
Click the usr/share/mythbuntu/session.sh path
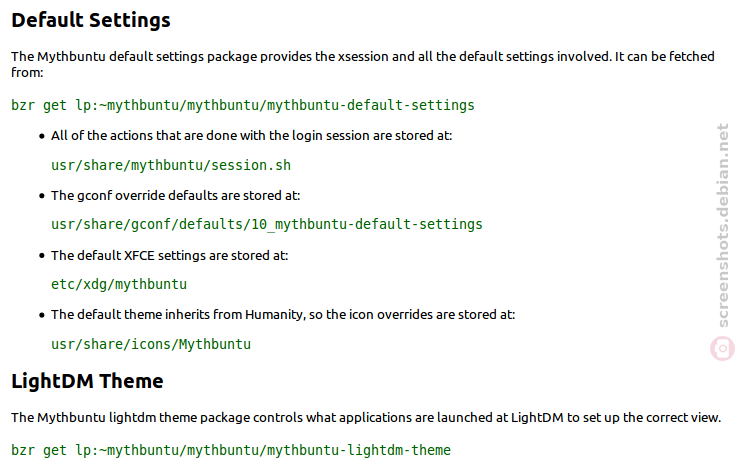point(171,165)
